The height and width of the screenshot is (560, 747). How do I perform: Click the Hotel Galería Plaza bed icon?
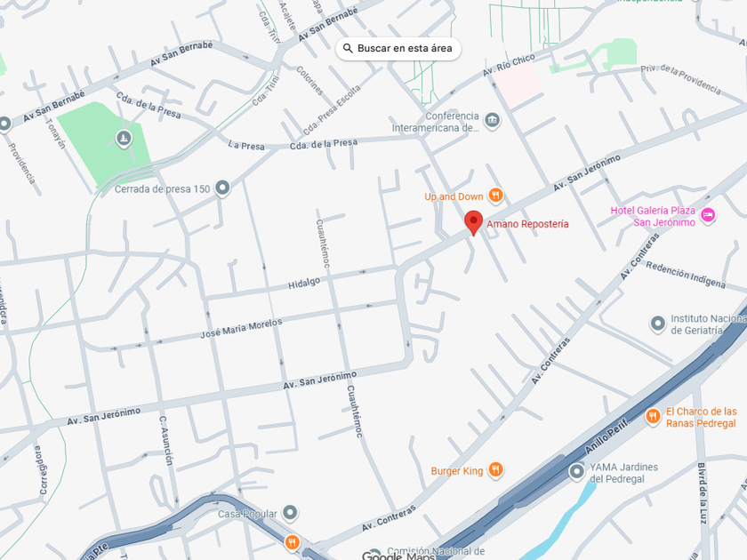pos(708,216)
